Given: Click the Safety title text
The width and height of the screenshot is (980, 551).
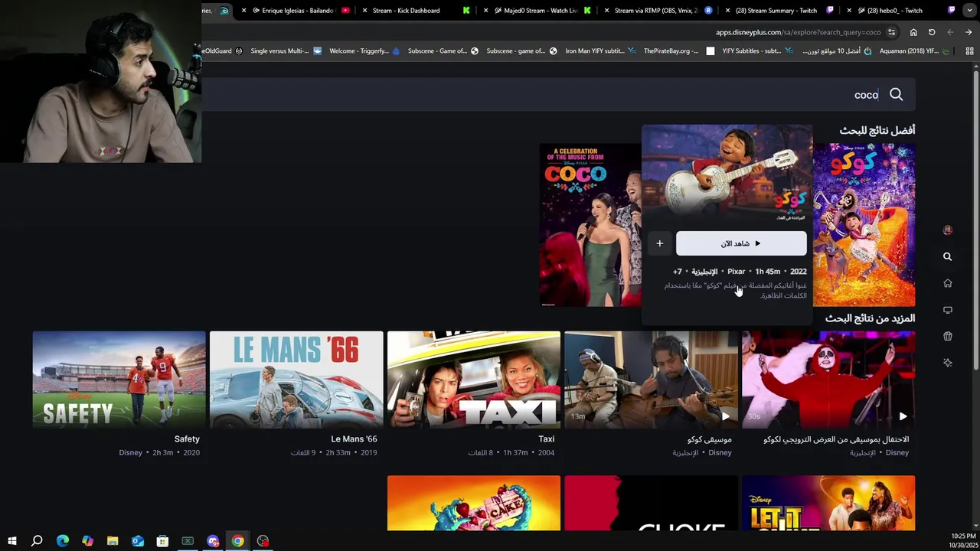Looking at the screenshot, I should tap(187, 439).
